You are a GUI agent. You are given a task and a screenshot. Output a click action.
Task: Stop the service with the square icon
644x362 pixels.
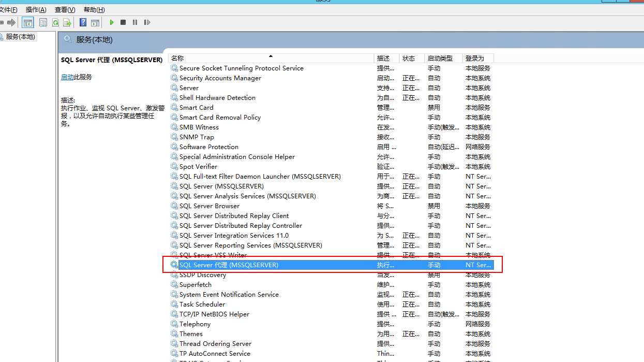123,22
